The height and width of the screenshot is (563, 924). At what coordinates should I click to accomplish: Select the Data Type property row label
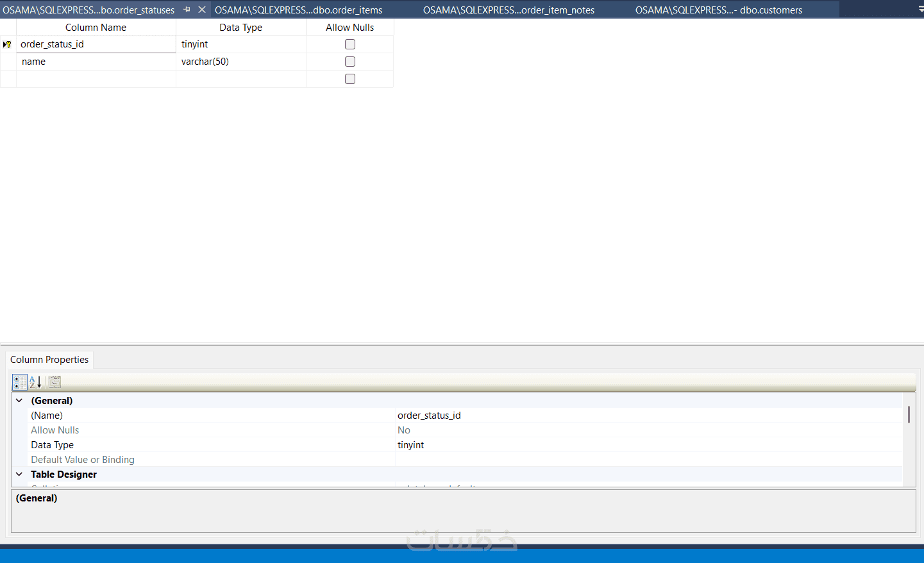pos(52,445)
